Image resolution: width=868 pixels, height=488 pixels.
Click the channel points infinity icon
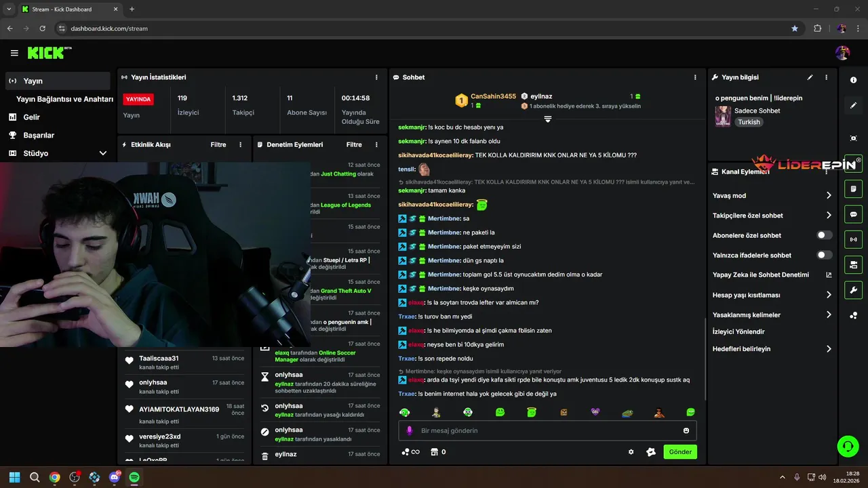tap(411, 452)
